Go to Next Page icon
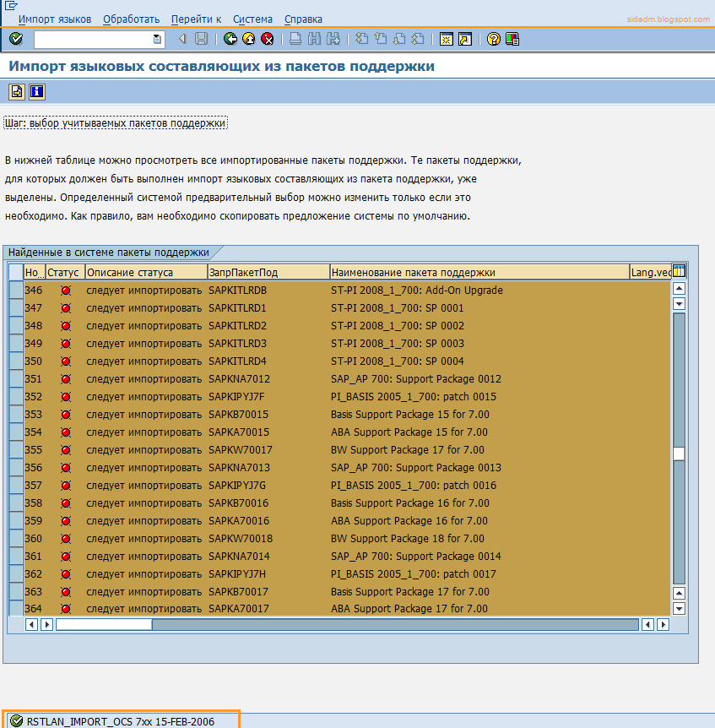 tap(399, 39)
